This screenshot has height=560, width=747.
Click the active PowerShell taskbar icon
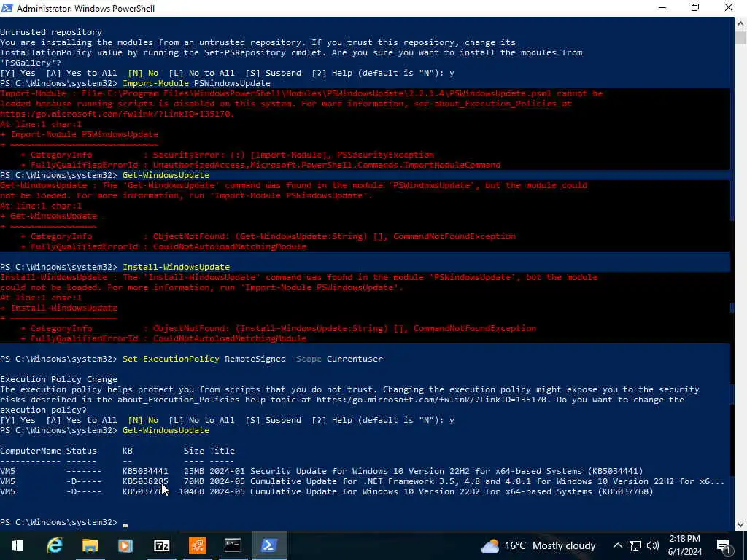[269, 545]
